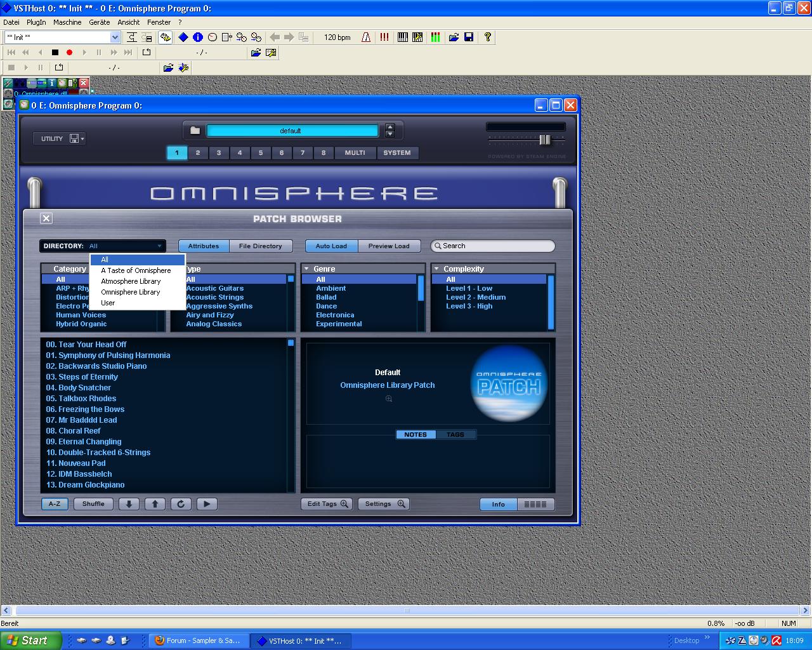Select patch '06. Freezing the Bows'
The width and height of the screenshot is (812, 650).
point(85,409)
